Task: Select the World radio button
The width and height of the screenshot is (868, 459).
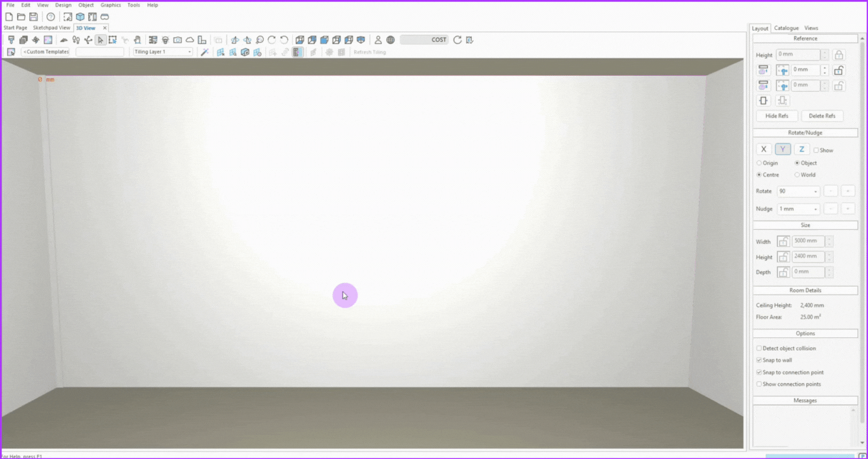Action: tap(797, 175)
